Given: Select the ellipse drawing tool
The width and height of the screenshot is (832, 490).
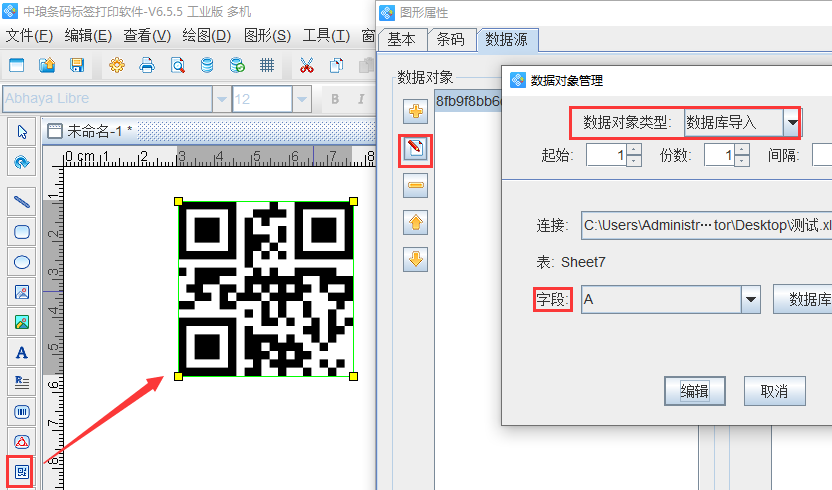Looking at the screenshot, I should 22,262.
